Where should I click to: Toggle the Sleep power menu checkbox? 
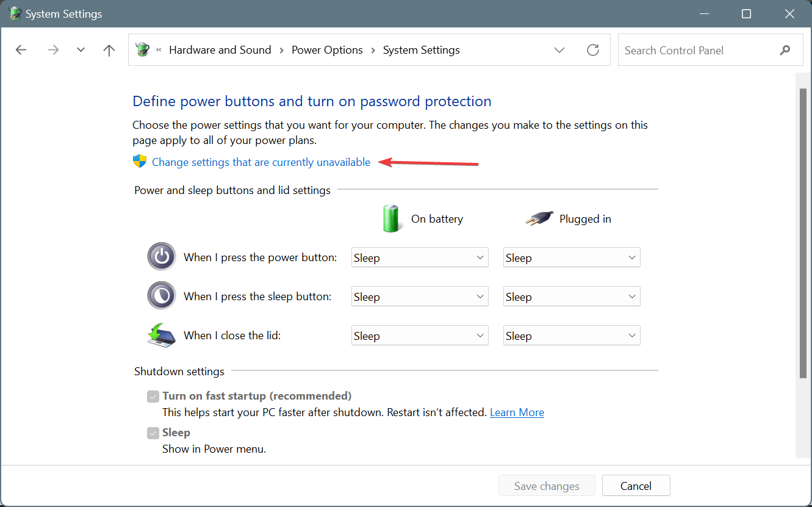pyautogui.click(x=153, y=433)
